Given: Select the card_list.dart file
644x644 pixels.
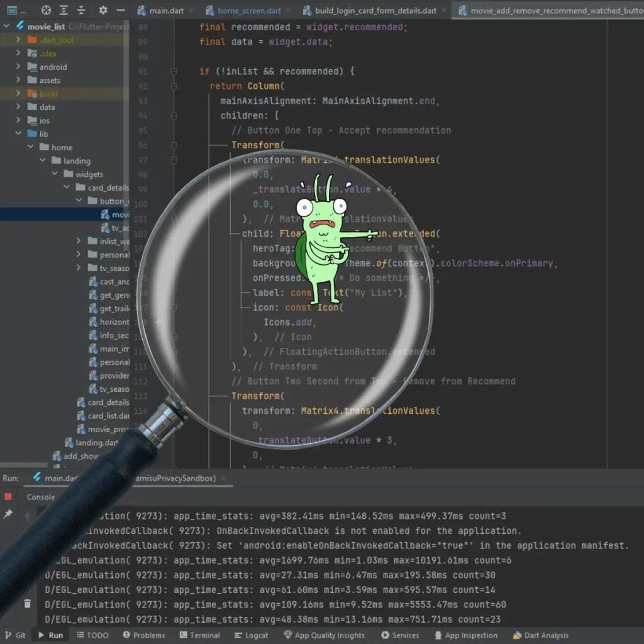Looking at the screenshot, I should click(103, 416).
